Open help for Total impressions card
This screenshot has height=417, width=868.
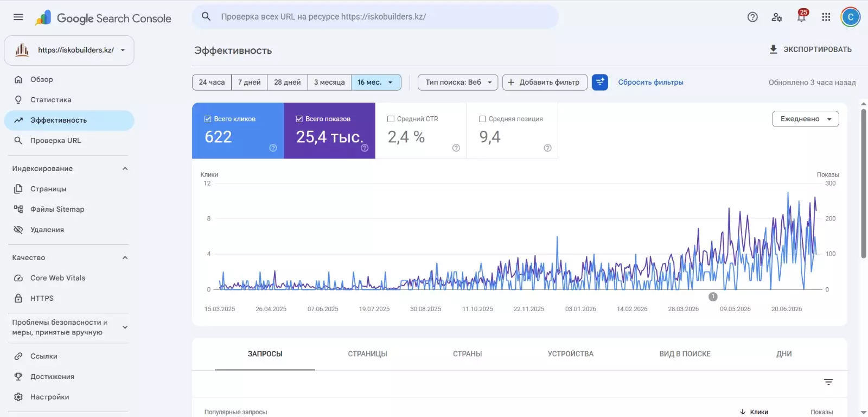pyautogui.click(x=365, y=148)
